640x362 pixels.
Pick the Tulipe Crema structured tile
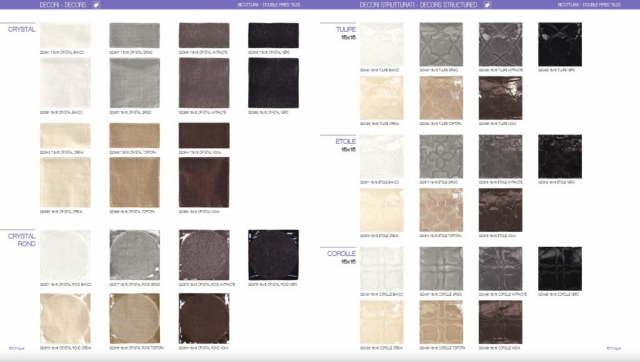coord(382,98)
